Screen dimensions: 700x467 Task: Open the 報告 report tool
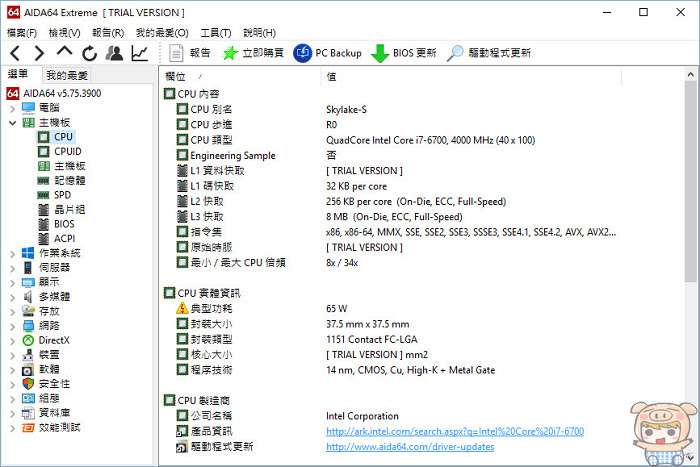pos(189,53)
